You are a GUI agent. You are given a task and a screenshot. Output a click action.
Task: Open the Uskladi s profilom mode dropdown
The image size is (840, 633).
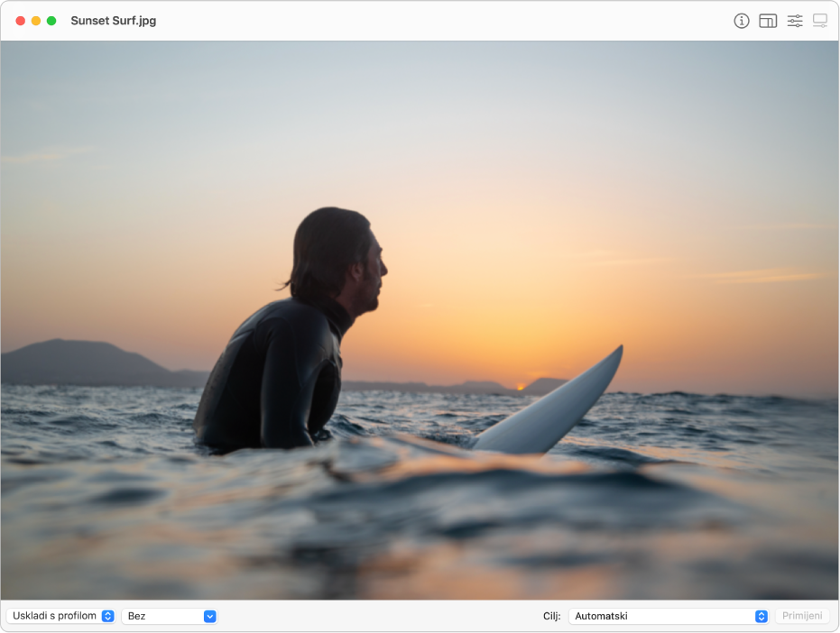click(60, 616)
